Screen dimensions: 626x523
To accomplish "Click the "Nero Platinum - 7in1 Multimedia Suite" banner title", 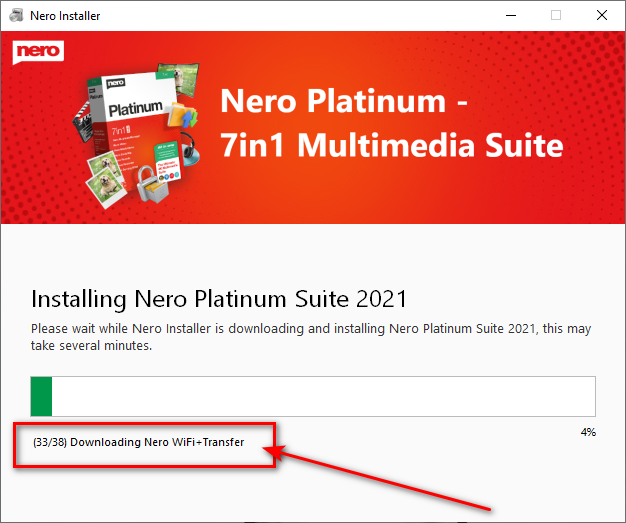I will (x=391, y=123).
